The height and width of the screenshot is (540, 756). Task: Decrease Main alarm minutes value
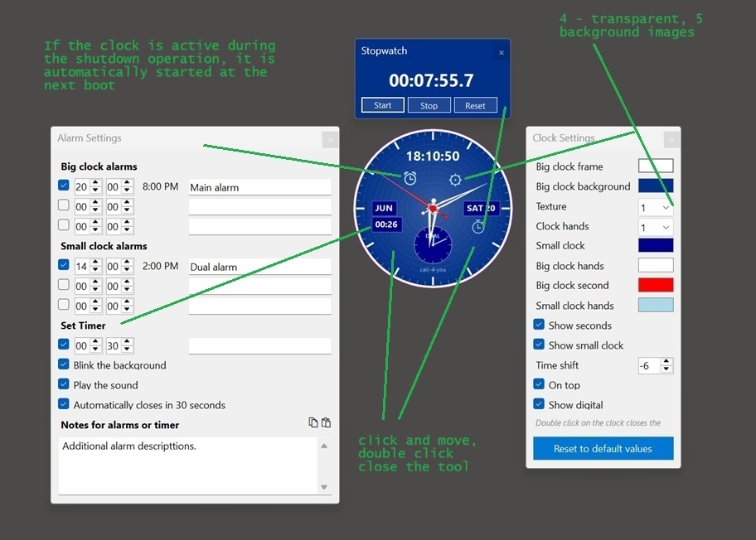pyautogui.click(x=128, y=190)
